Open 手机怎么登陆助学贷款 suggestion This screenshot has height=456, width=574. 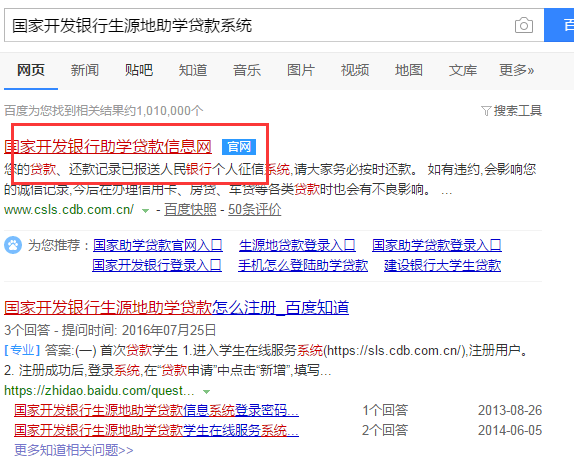click(x=303, y=265)
